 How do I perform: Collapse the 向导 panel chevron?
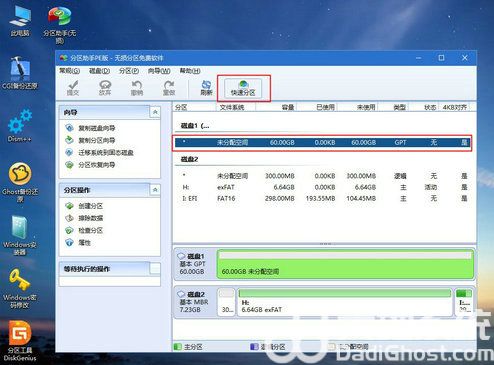click(155, 112)
